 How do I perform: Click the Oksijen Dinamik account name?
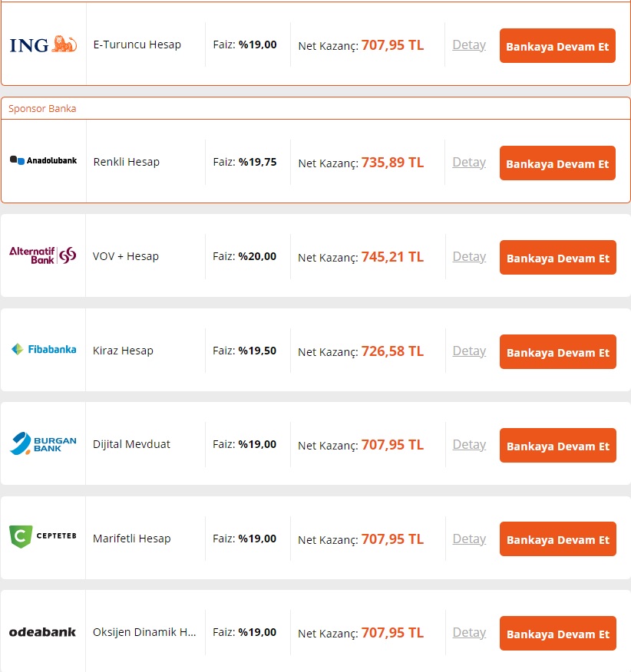point(144,632)
